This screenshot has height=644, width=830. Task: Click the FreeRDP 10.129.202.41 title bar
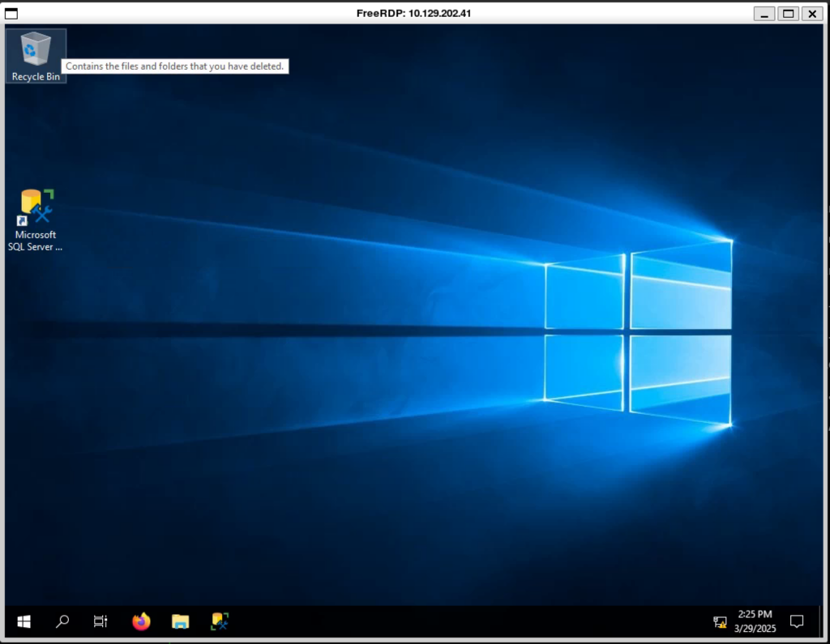click(413, 13)
